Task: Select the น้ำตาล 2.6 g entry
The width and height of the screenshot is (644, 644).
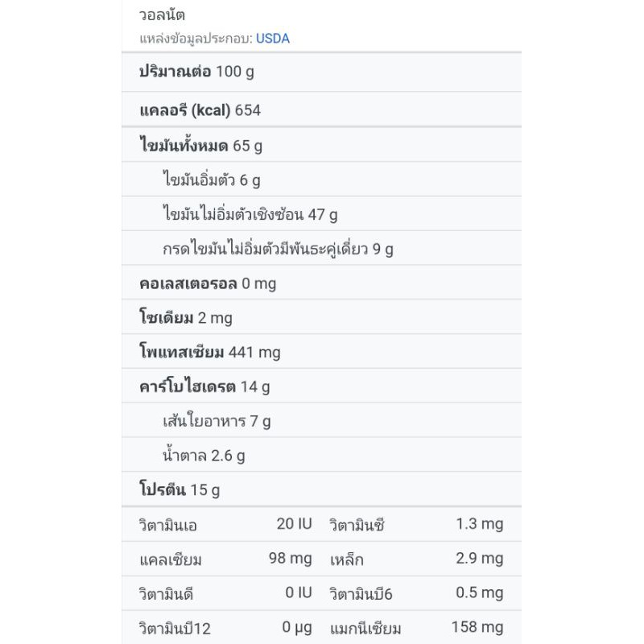Action: 203,456
